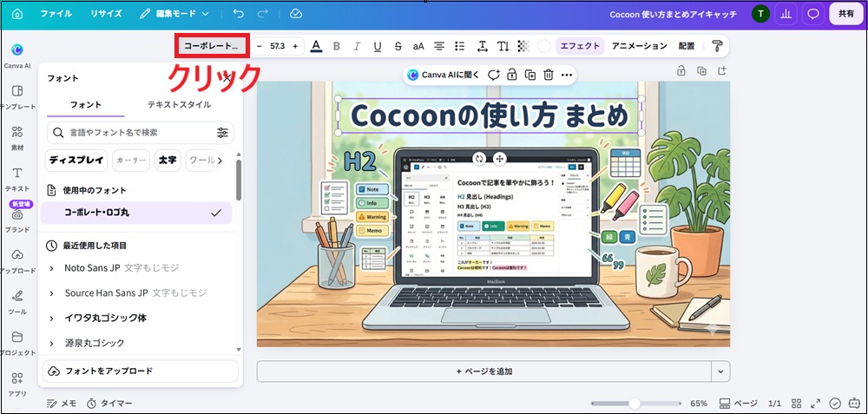Switch to the テキストスタイル tab
This screenshot has width=868, height=414.
(x=179, y=105)
